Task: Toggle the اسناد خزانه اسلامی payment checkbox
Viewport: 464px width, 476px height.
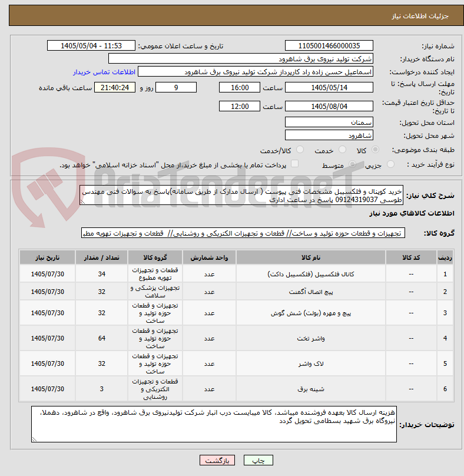Action: click(294, 164)
